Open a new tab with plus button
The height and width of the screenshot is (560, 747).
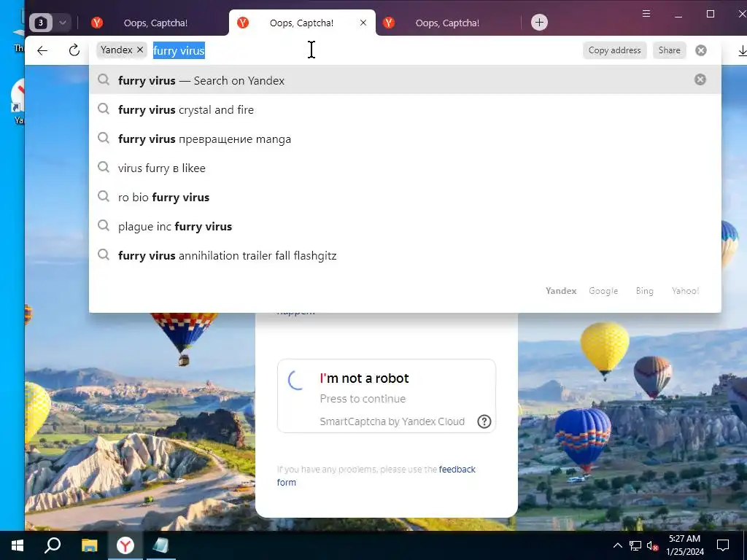[539, 23]
